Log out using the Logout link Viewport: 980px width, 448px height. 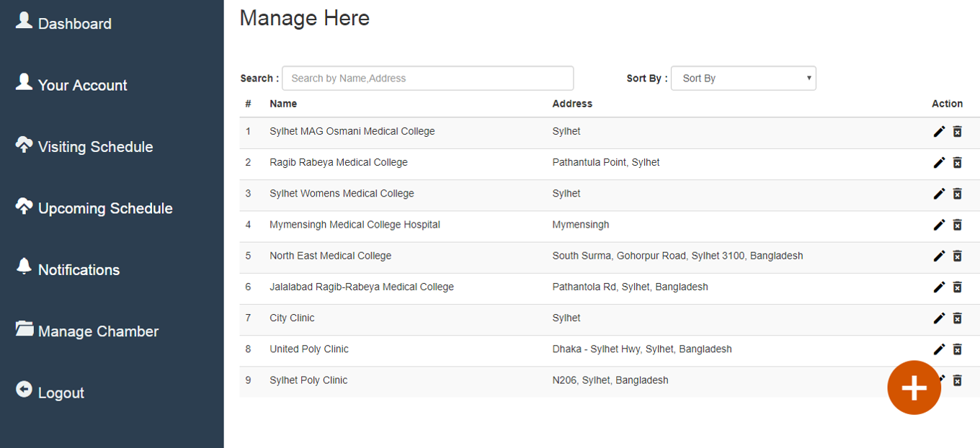coord(61,393)
